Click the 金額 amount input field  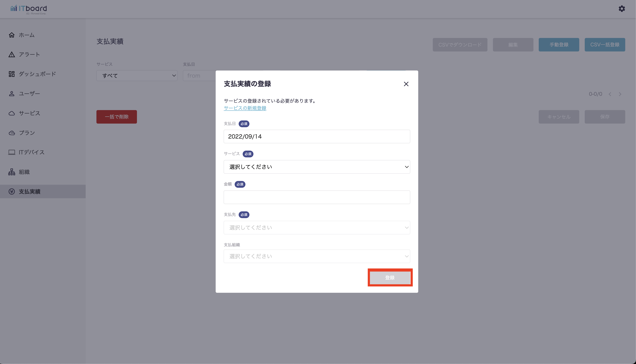pos(317,197)
